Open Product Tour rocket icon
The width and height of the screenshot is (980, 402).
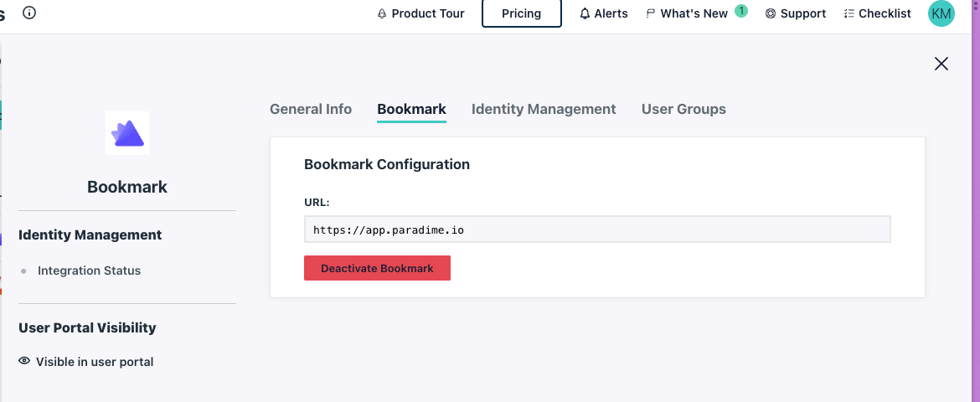[383, 13]
